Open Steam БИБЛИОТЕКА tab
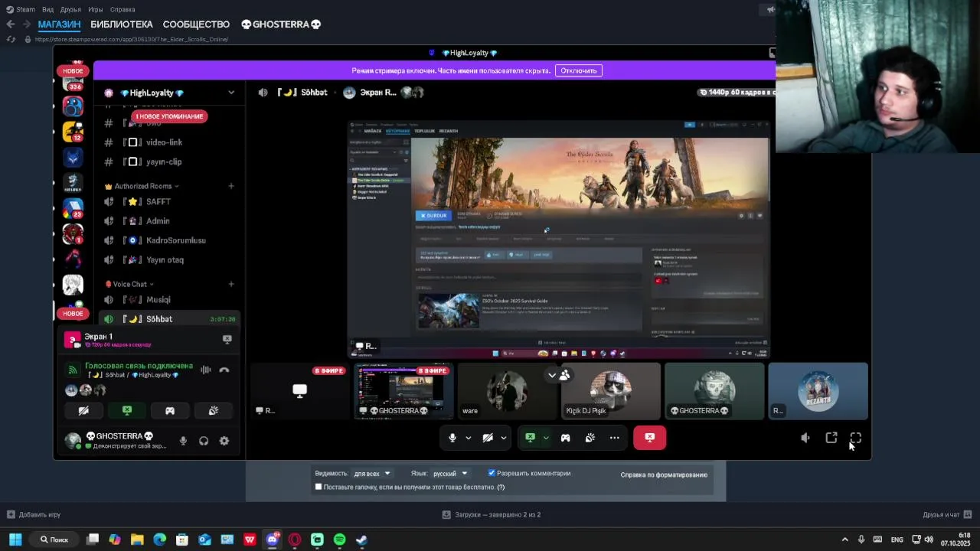The width and height of the screenshot is (980, 551). pyautogui.click(x=122, y=24)
